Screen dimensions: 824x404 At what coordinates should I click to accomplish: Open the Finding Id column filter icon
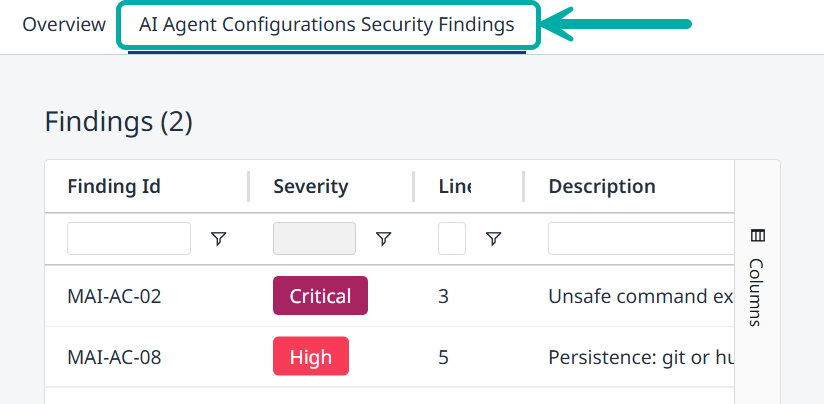coord(219,239)
